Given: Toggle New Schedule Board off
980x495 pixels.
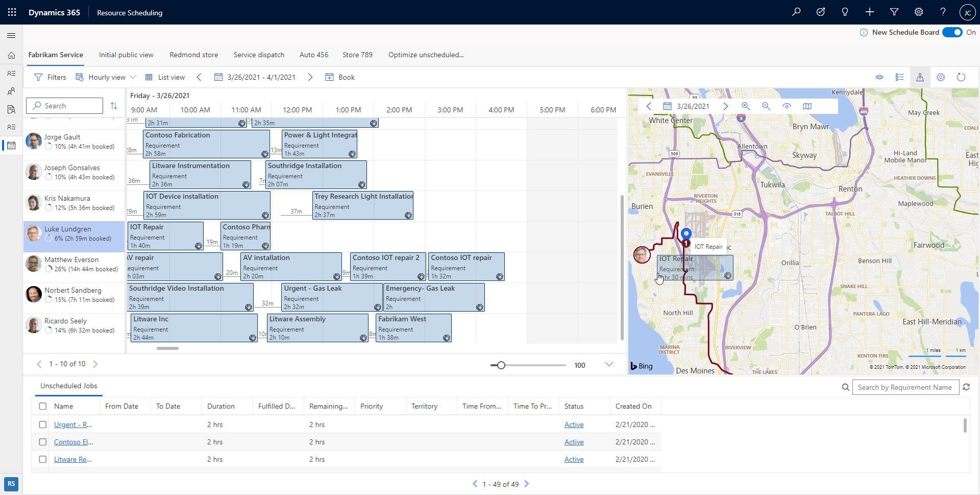Looking at the screenshot, I should click(x=952, y=32).
